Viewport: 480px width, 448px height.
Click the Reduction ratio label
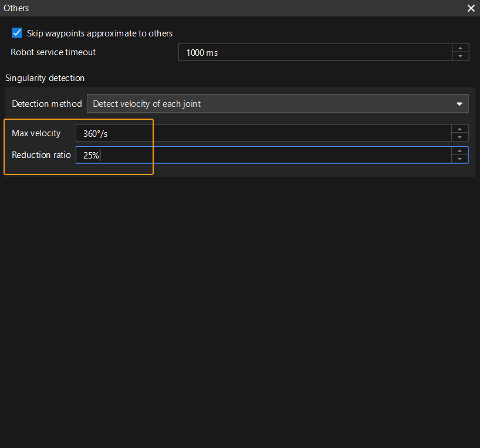(41, 155)
